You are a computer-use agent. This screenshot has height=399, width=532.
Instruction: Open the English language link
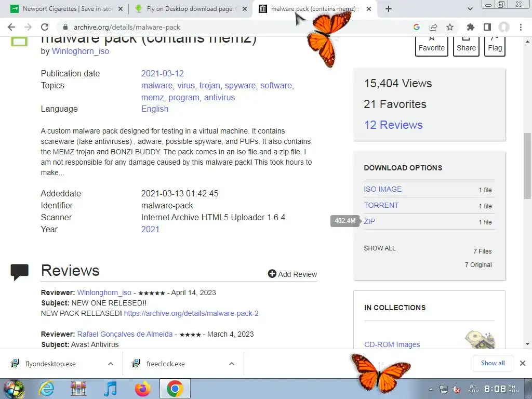pos(155,109)
